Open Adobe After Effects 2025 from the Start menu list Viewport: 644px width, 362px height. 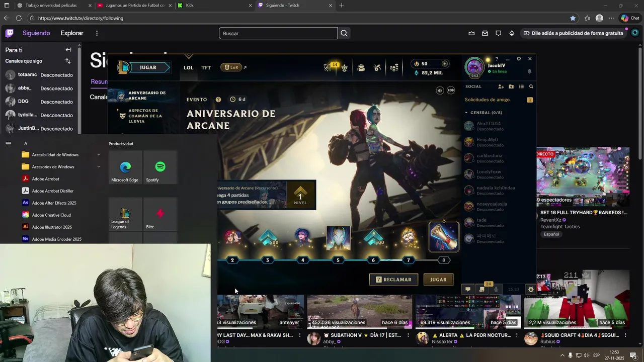point(54,203)
